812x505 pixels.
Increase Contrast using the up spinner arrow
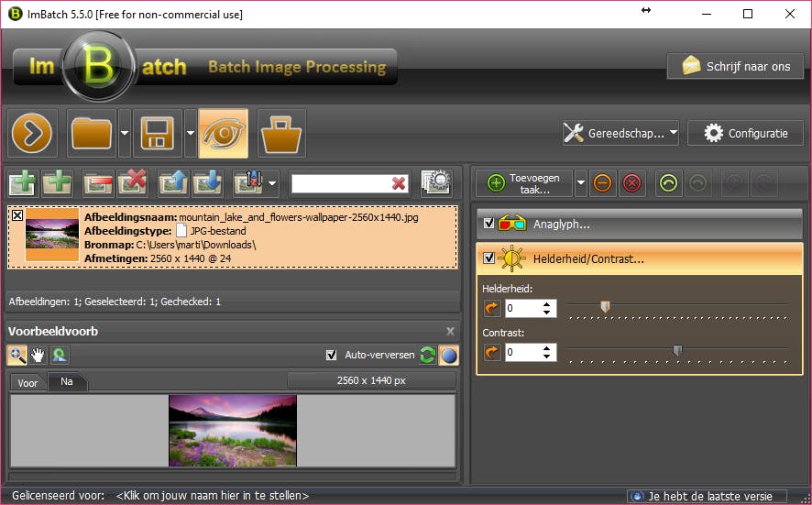(547, 348)
